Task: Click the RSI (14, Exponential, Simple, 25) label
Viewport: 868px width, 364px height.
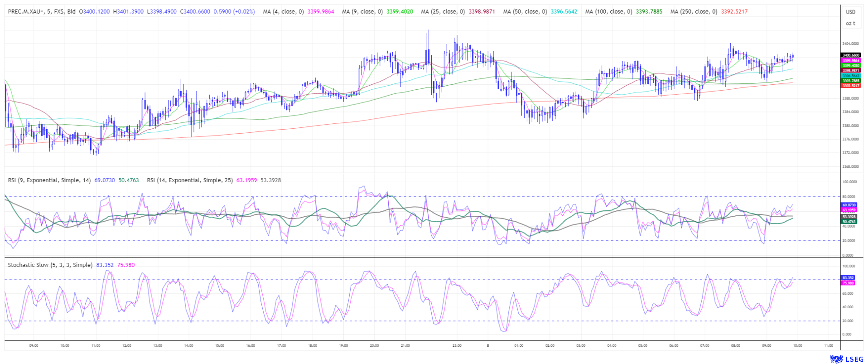Action: pyautogui.click(x=189, y=180)
